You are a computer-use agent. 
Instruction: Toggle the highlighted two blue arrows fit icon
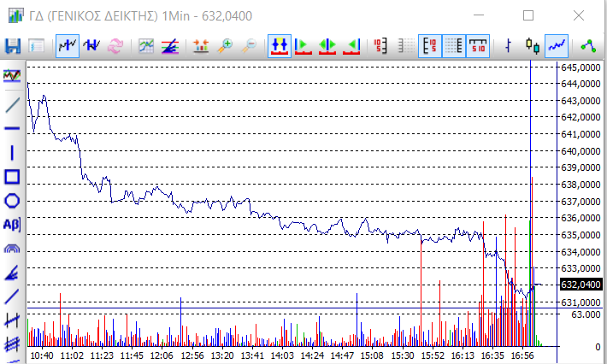point(280,46)
